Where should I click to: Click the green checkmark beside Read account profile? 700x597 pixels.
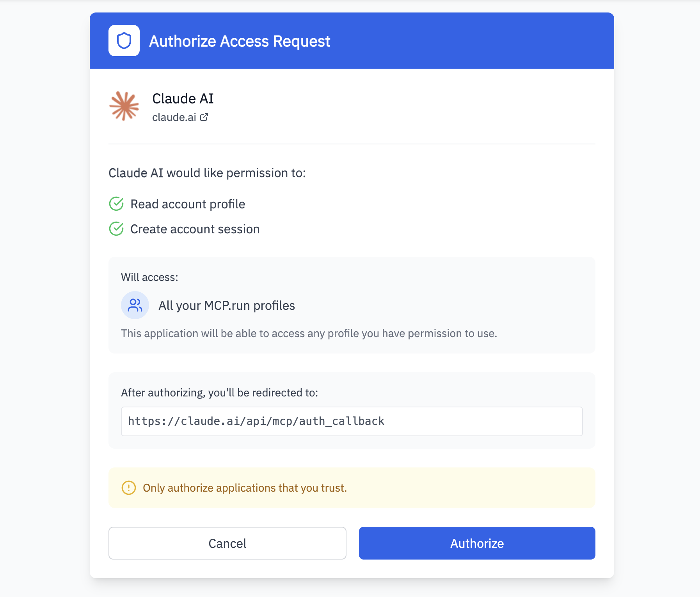[116, 203]
